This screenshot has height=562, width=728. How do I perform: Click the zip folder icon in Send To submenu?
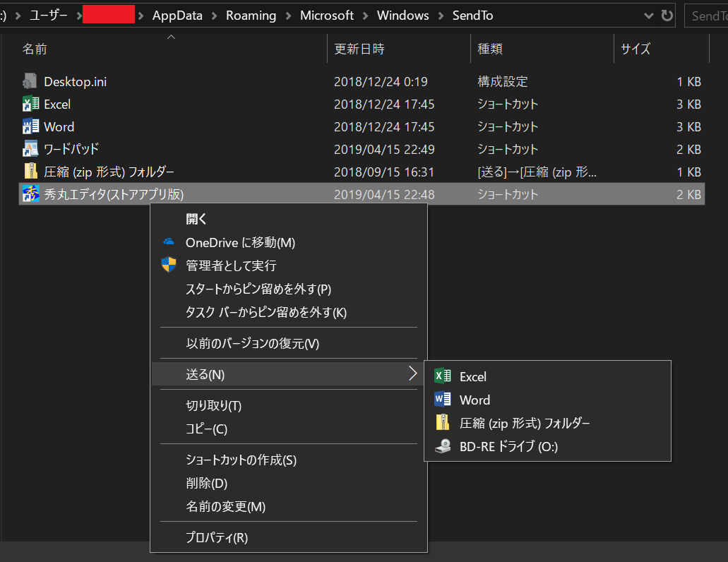pos(443,422)
